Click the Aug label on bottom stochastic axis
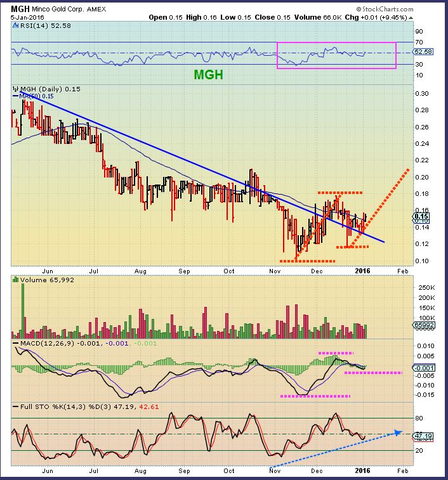Viewport: 448px width, 480px height. pyautogui.click(x=140, y=471)
